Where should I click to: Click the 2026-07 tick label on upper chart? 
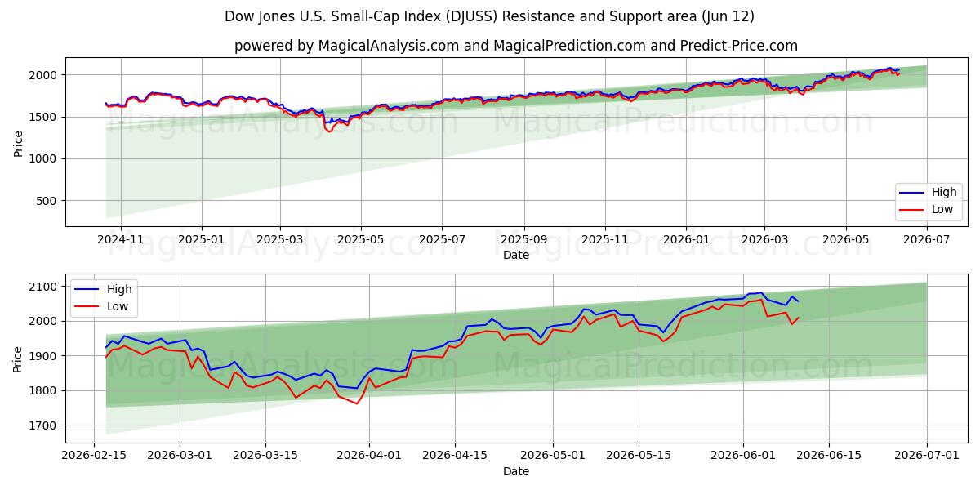point(927,239)
